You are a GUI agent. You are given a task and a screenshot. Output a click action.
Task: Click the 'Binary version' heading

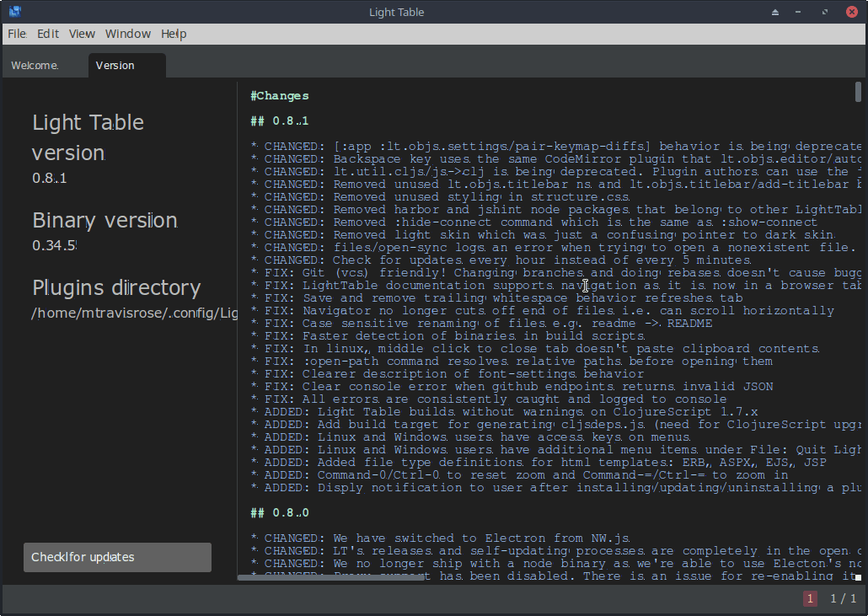point(104,220)
